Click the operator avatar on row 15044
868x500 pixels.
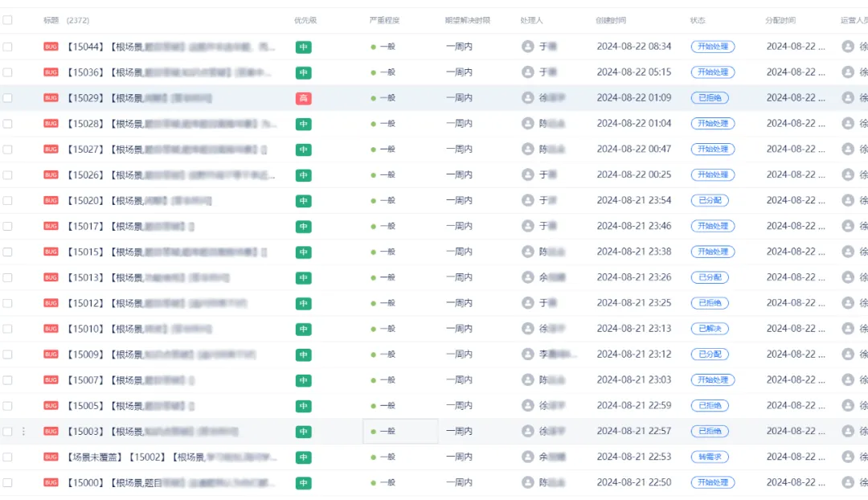point(847,47)
